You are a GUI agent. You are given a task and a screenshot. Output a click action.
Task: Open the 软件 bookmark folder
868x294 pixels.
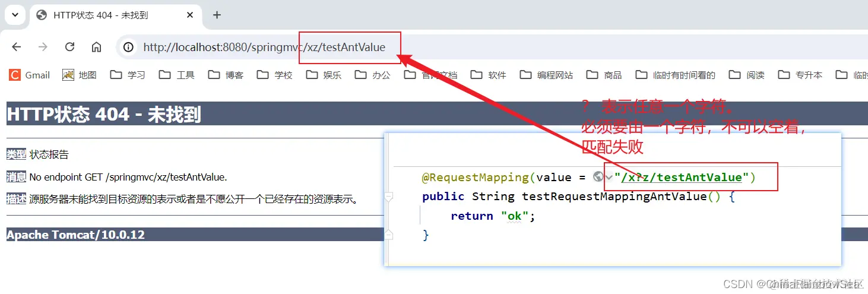[489, 75]
